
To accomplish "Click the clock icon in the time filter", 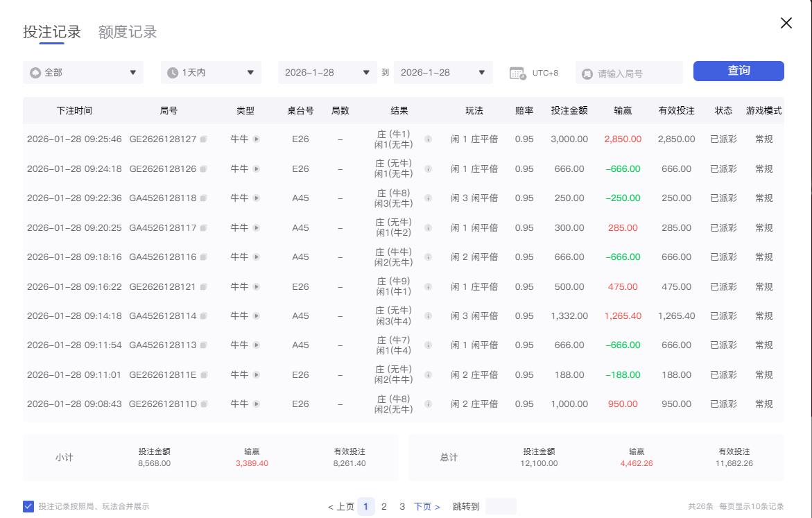I will tap(175, 71).
